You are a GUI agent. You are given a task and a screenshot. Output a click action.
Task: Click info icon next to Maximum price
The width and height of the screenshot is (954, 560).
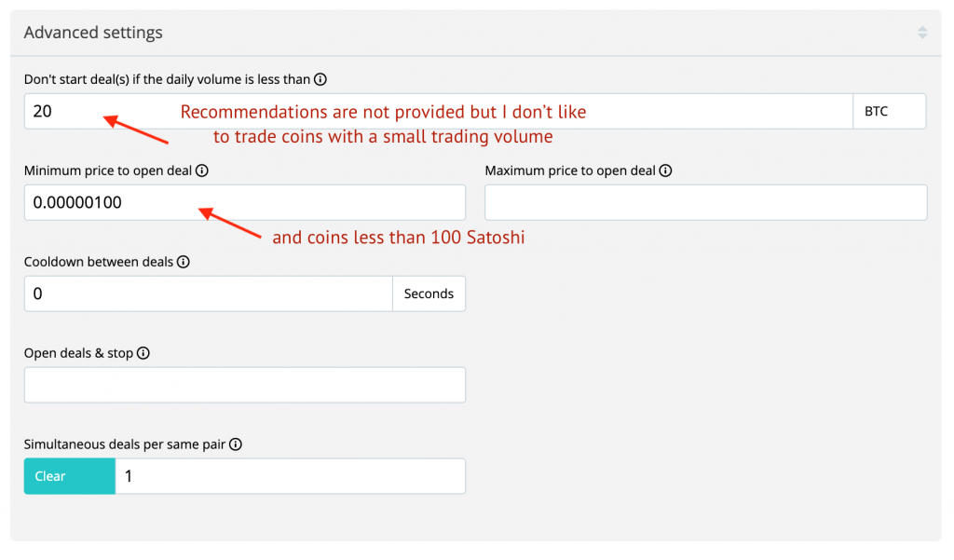coord(665,171)
